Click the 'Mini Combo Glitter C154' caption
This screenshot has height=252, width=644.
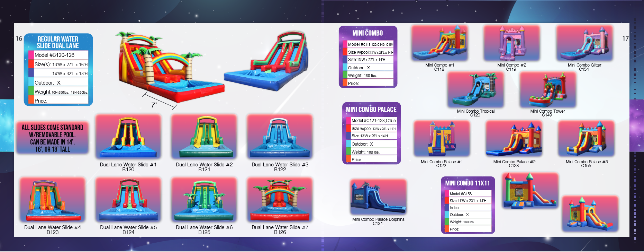[x=584, y=67]
